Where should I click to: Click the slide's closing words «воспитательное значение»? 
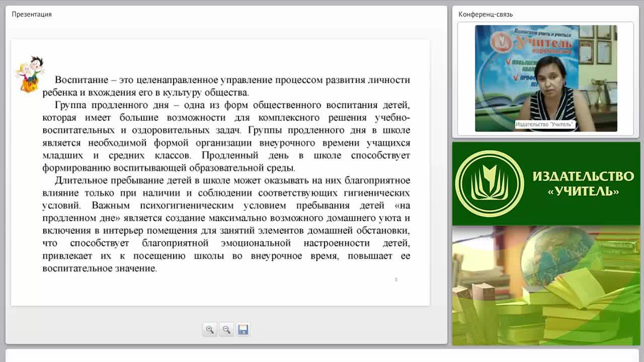point(99,268)
